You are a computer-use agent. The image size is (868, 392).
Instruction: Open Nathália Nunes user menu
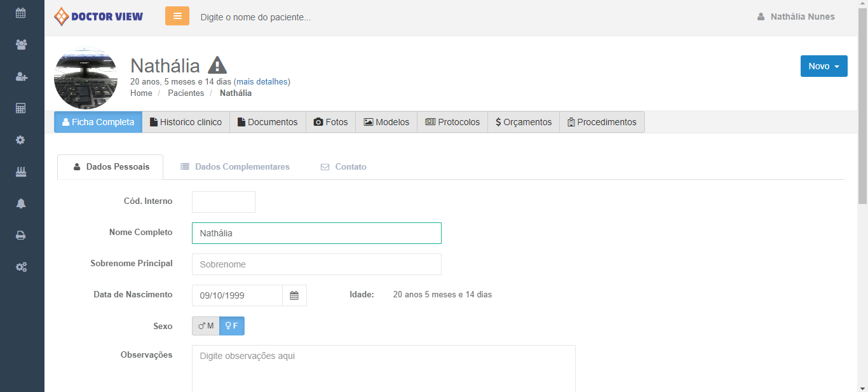tap(796, 17)
